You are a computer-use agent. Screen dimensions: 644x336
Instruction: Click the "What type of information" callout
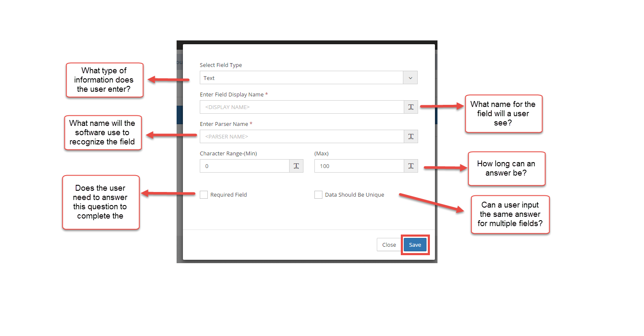click(104, 80)
